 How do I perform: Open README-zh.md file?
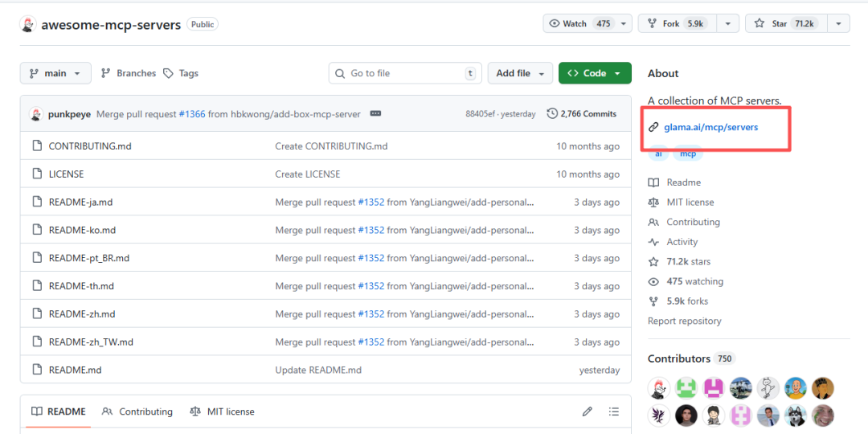(82, 314)
